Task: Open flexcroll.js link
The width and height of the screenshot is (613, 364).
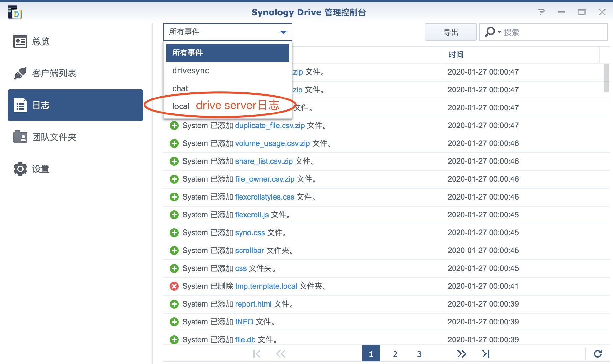Action: 252,215
